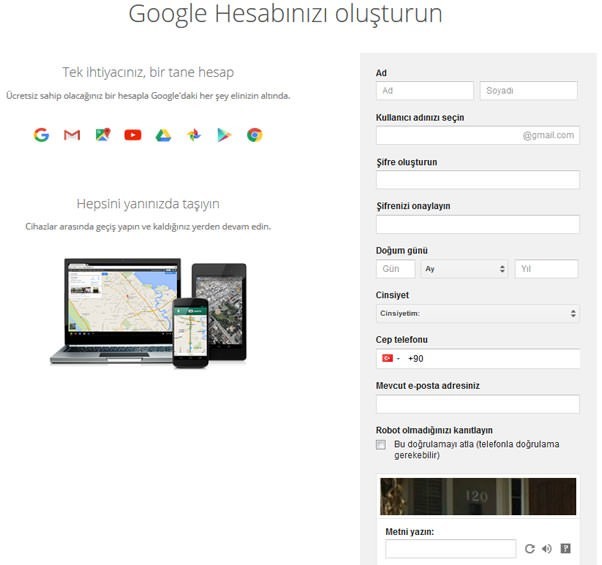Click the Google Play icon
602x565 pixels.
(224, 135)
